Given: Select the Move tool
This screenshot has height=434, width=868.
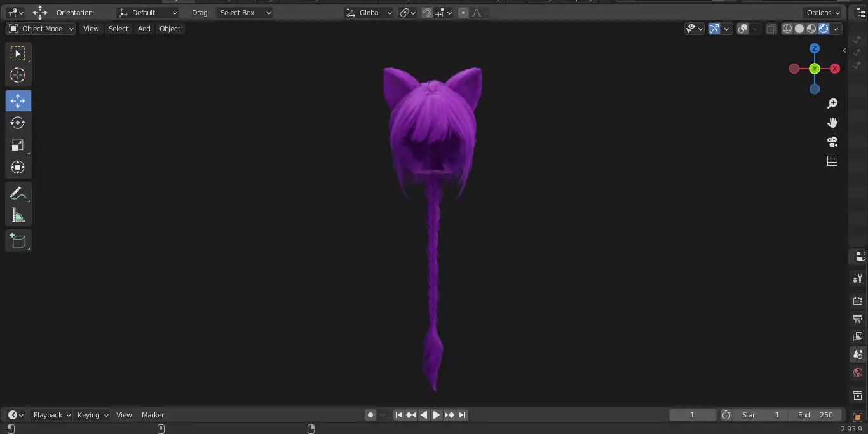Looking at the screenshot, I should [18, 101].
